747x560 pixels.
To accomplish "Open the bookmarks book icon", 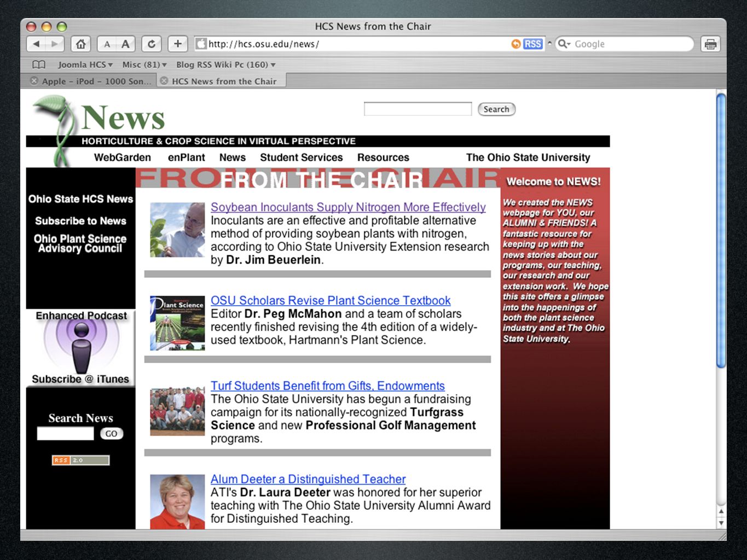I will [39, 65].
